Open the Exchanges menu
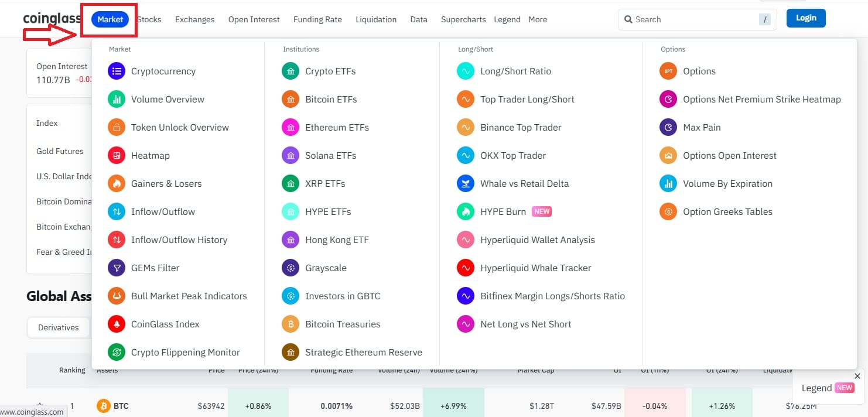868x417 pixels. (194, 19)
